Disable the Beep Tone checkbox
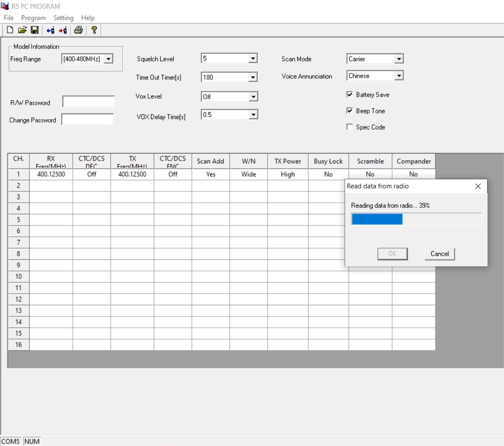The width and height of the screenshot is (504, 446). pos(350,110)
